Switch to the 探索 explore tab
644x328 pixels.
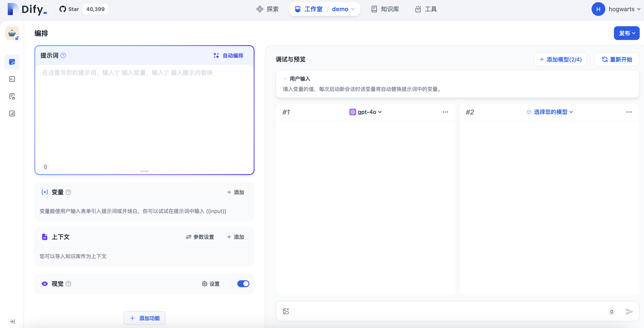point(267,9)
